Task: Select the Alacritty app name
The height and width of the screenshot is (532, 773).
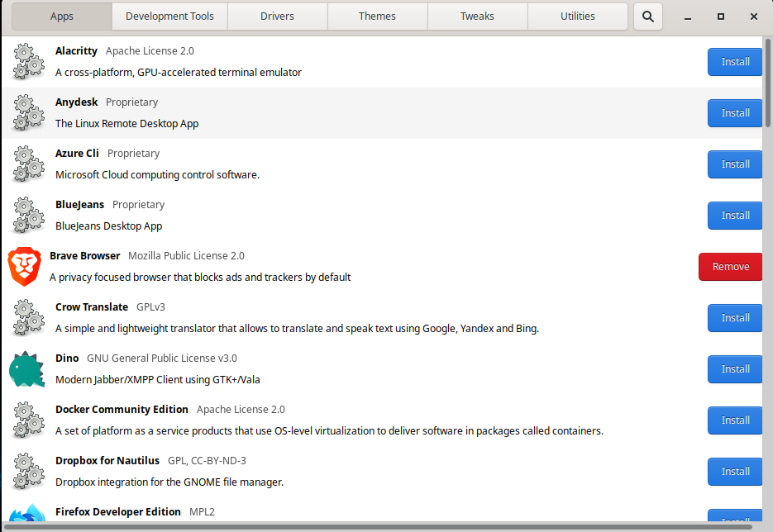Action: coord(76,50)
